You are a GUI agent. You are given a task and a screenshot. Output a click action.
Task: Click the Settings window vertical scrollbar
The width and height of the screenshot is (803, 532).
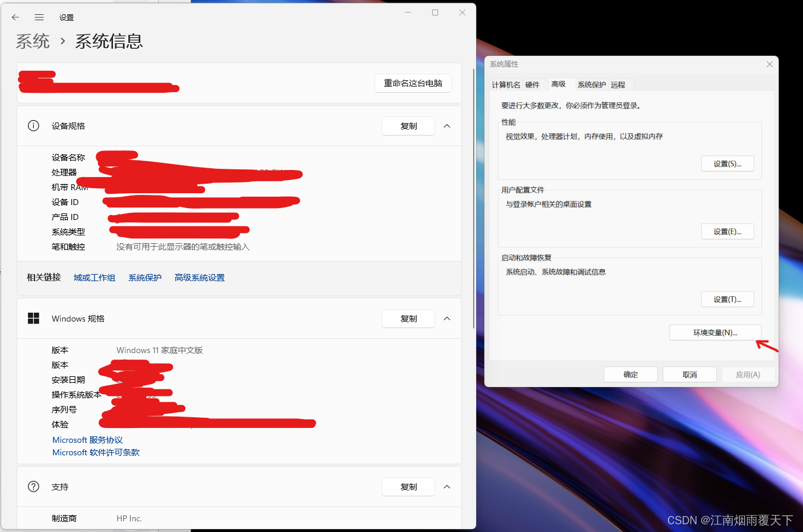click(x=473, y=197)
